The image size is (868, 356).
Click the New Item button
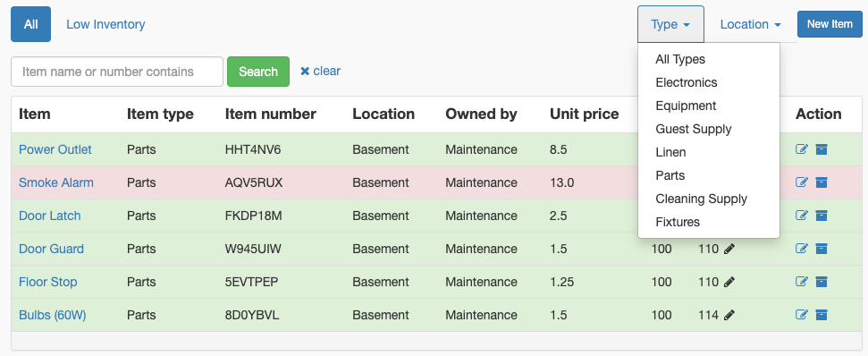[830, 24]
